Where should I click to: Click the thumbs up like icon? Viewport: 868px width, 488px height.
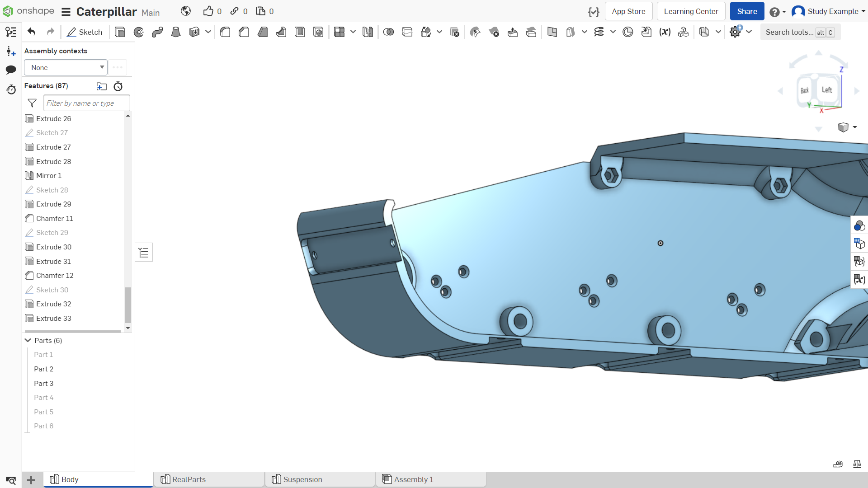(x=208, y=11)
